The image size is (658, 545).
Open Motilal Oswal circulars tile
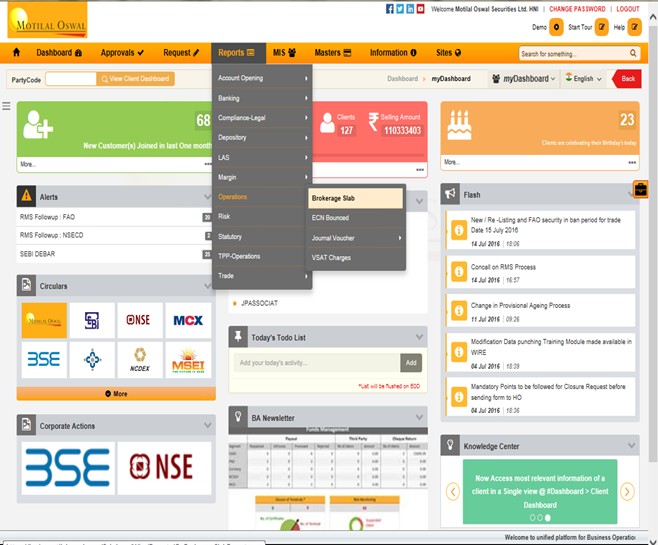[x=44, y=321]
